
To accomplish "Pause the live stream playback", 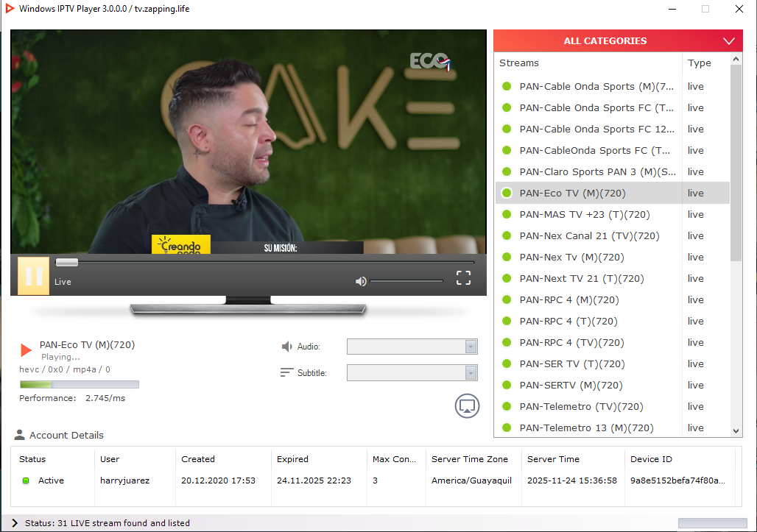I will [33, 276].
